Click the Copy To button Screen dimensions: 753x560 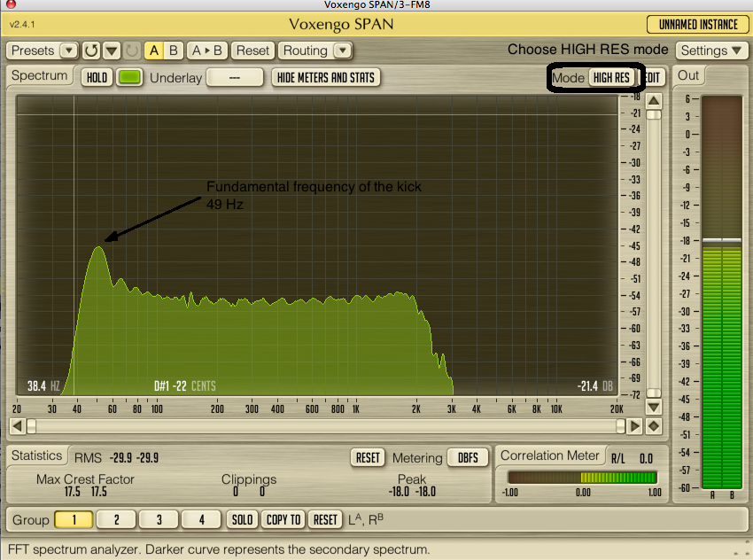pyautogui.click(x=283, y=519)
